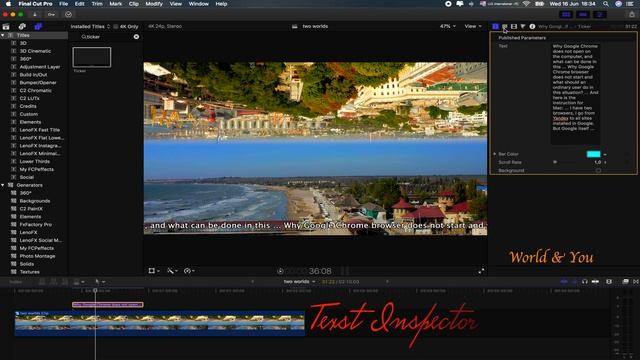Select the two worlds video clip in timeline
Screen dimensions: 640x360
160,323
